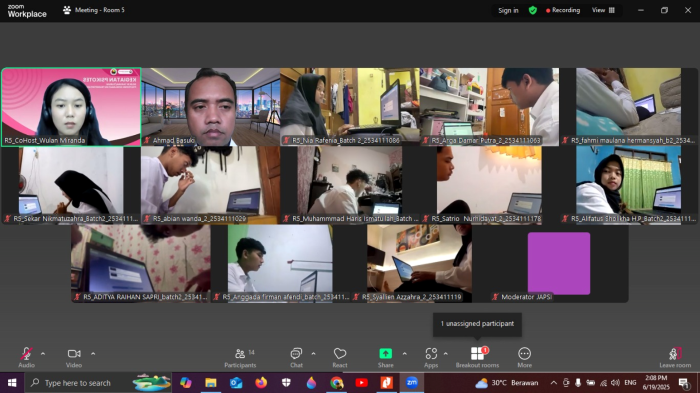Viewport: 700px width, 393px height.
Task: Expand chat options arrow next to Chat
Action: (x=313, y=354)
